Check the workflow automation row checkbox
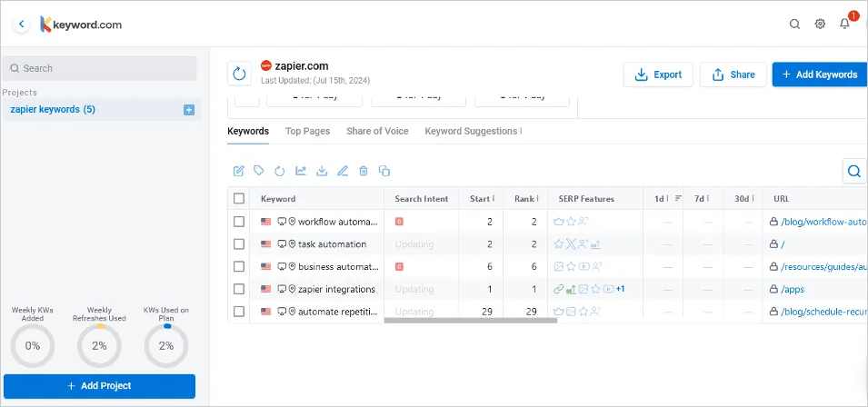868x407 pixels. (x=239, y=222)
